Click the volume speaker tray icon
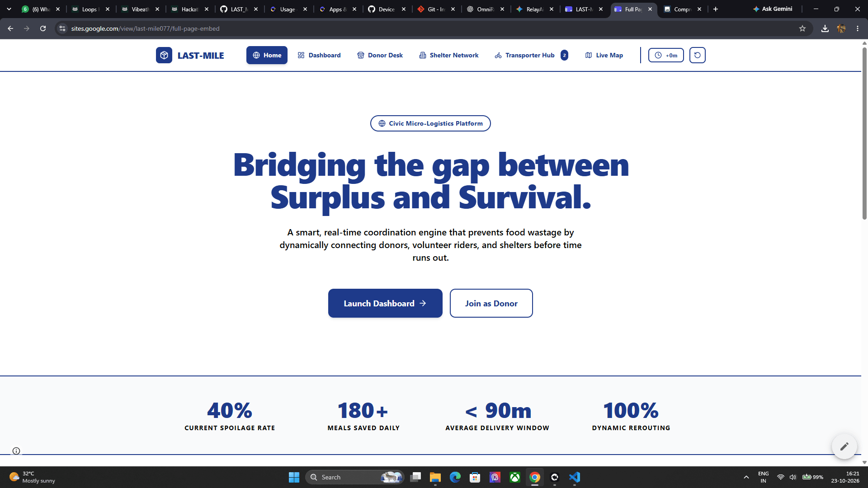The width and height of the screenshot is (868, 488). [x=793, y=477]
